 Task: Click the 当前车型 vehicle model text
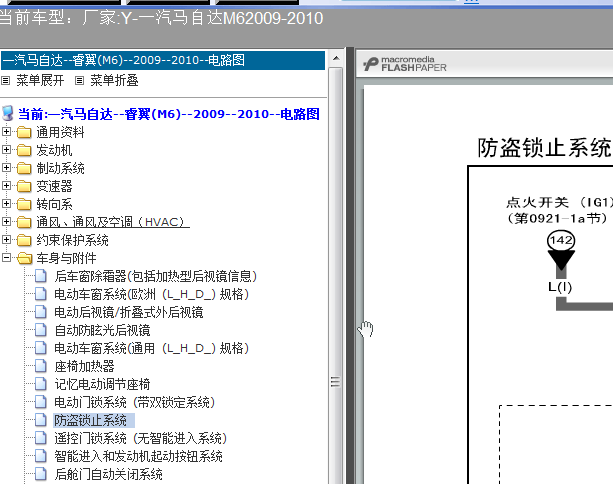pos(161,18)
